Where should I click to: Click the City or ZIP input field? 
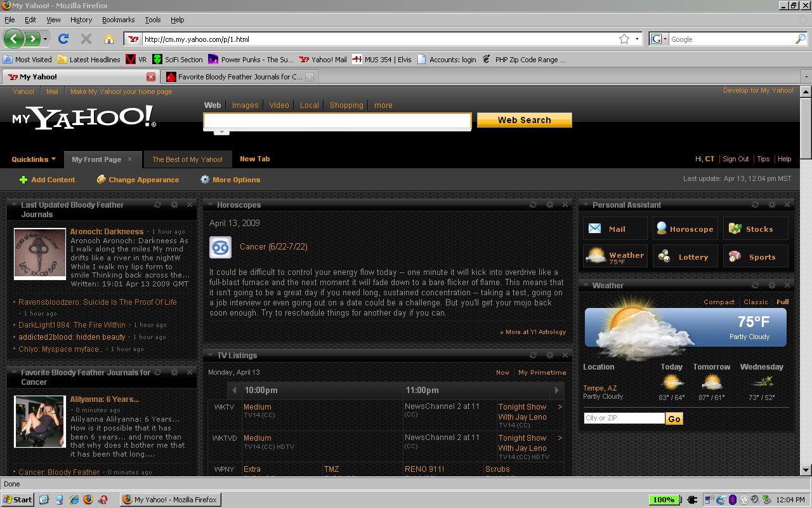624,418
